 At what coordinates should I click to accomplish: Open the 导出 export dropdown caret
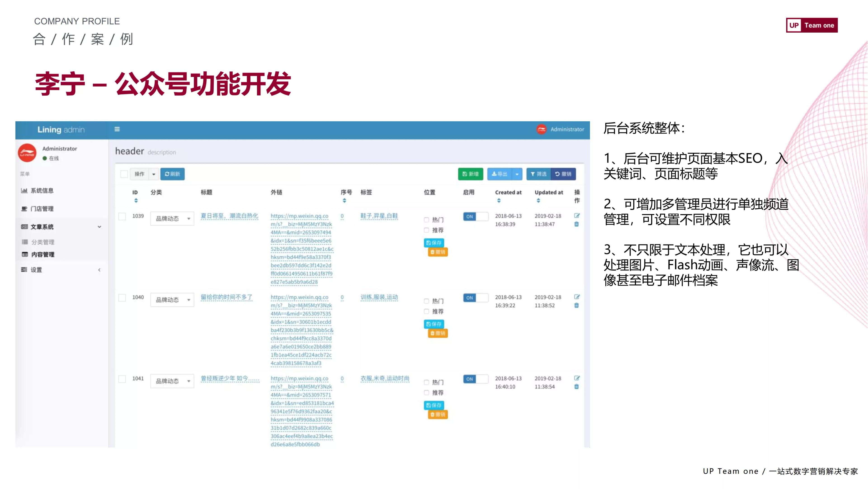coord(517,174)
